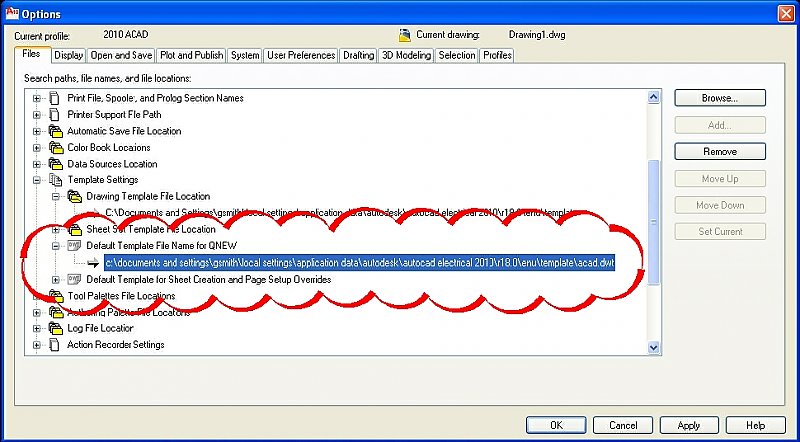Select the highlighted acad.dwt template path

[x=359, y=263]
